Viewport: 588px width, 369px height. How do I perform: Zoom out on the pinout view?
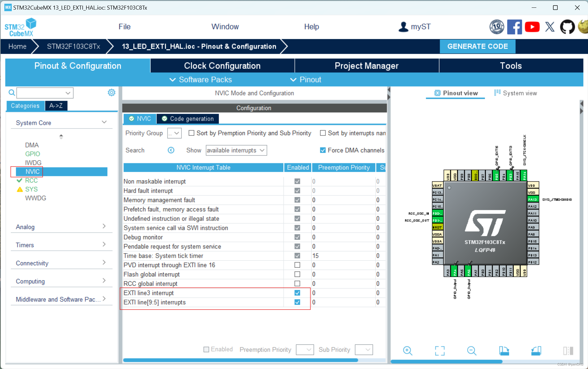472,351
